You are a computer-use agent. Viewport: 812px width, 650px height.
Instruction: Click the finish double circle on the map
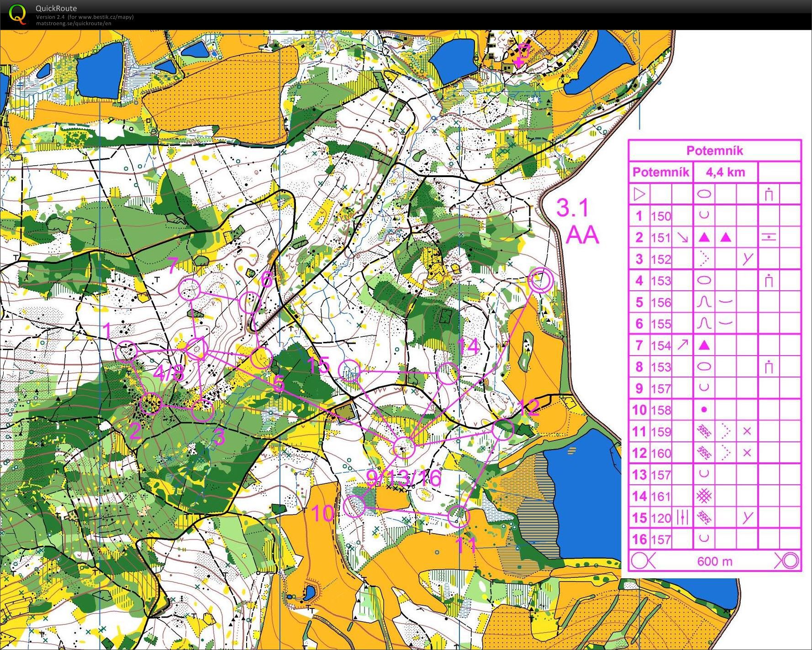coord(540,280)
